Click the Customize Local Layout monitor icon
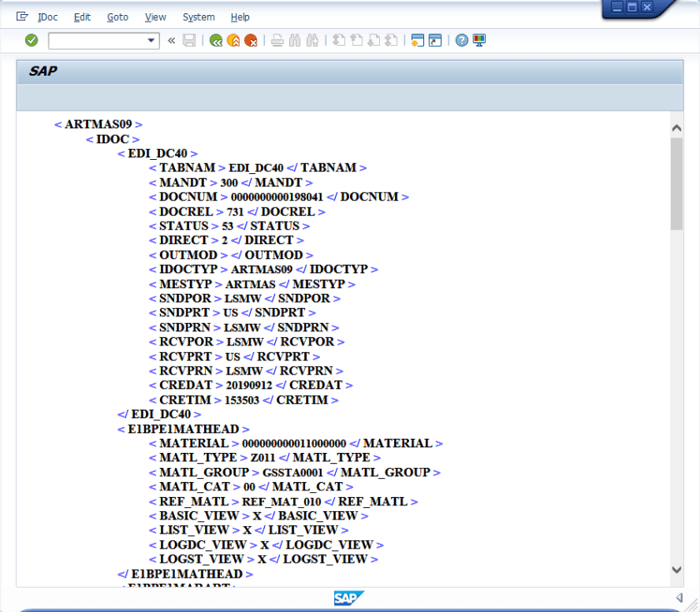This screenshot has height=612, width=700. click(478, 39)
